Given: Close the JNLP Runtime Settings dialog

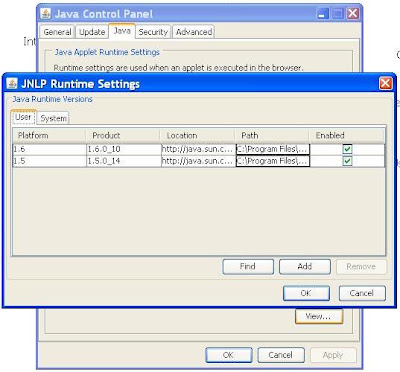Looking at the screenshot, I should (x=385, y=83).
